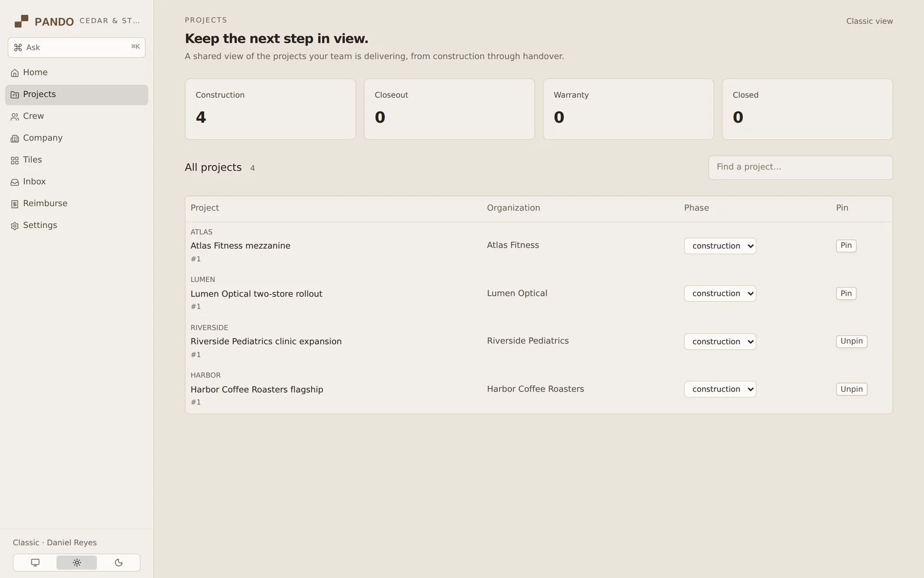Select the light theme sun icon
This screenshot has width=924, height=578.
pyautogui.click(x=77, y=563)
